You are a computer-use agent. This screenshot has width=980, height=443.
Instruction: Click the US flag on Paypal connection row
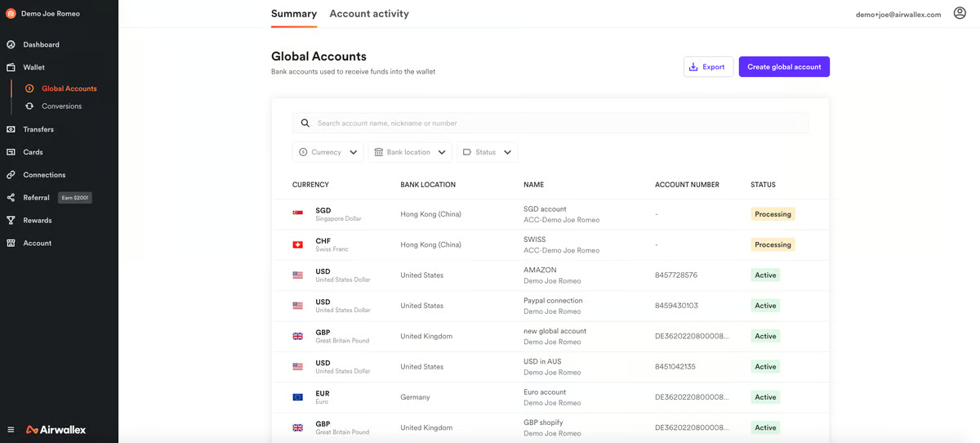(298, 306)
